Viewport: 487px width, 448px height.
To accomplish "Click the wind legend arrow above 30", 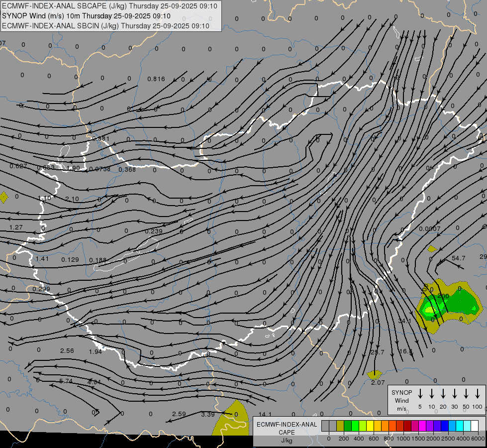I will coord(454,394).
